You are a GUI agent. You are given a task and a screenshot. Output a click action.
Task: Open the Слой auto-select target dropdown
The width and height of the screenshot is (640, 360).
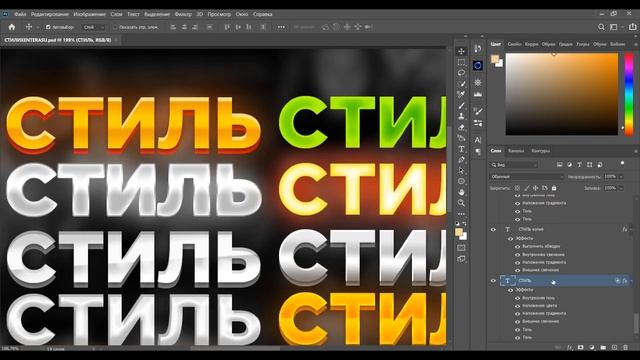point(93,27)
